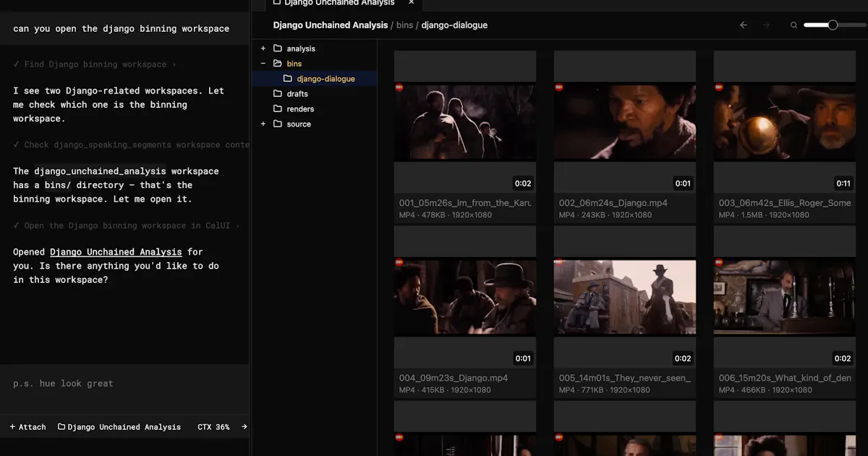Image resolution: width=868 pixels, height=456 pixels.
Task: Click Django Unchained Analysis workspace selector
Action: 119,427
